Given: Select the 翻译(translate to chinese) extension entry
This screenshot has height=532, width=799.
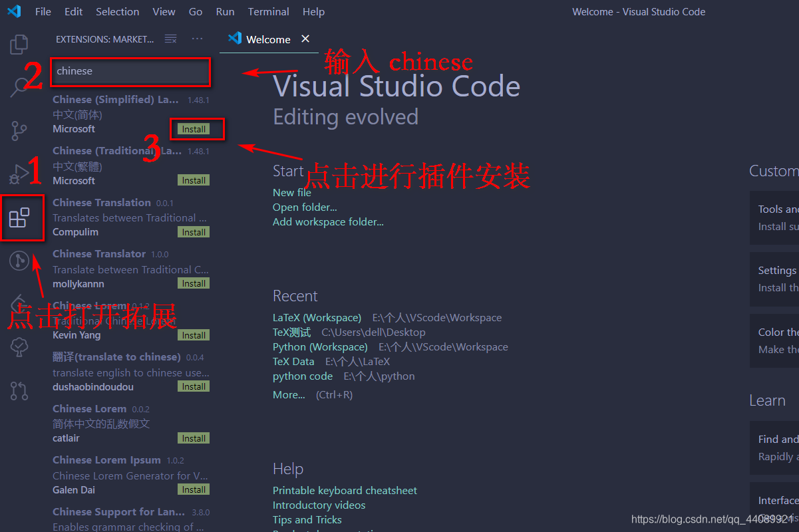Looking at the screenshot, I should pyautogui.click(x=130, y=372).
